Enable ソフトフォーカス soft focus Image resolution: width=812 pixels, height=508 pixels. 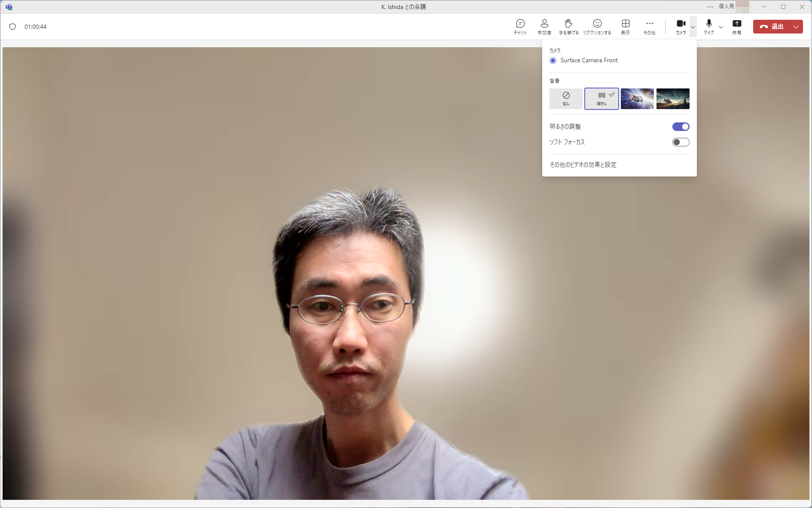coord(681,142)
